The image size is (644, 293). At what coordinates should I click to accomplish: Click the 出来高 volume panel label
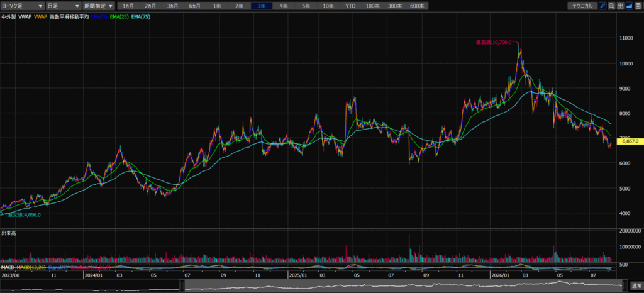(8, 233)
